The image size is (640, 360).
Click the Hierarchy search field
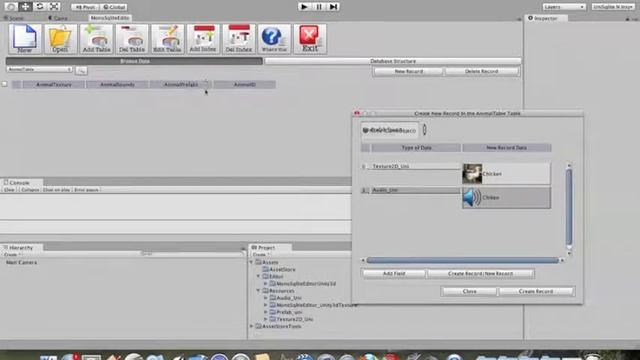(x=191, y=254)
